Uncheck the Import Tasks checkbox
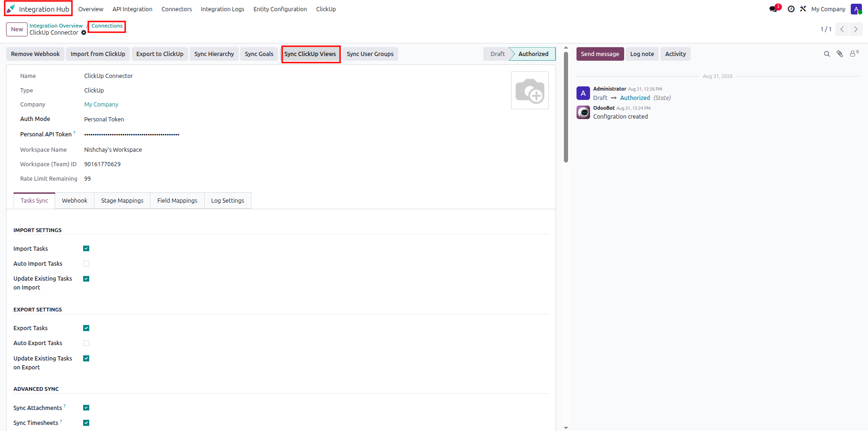868x431 pixels. (x=86, y=248)
